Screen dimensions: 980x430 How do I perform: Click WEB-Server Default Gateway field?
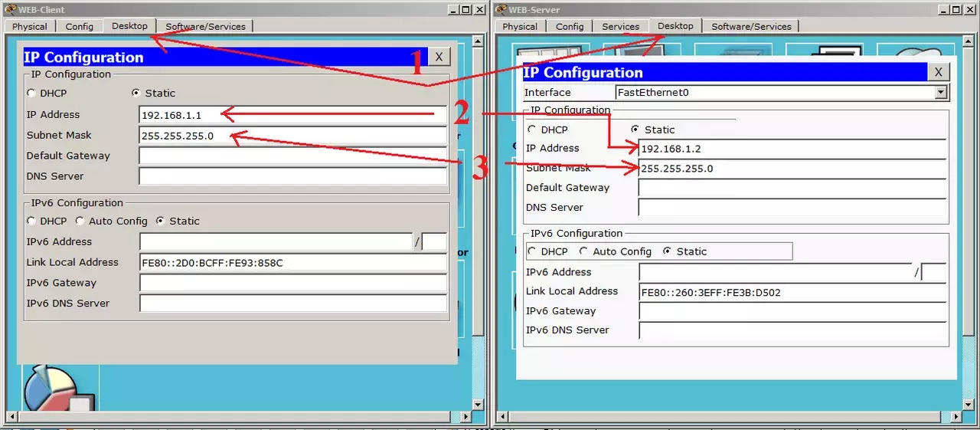pos(792,188)
